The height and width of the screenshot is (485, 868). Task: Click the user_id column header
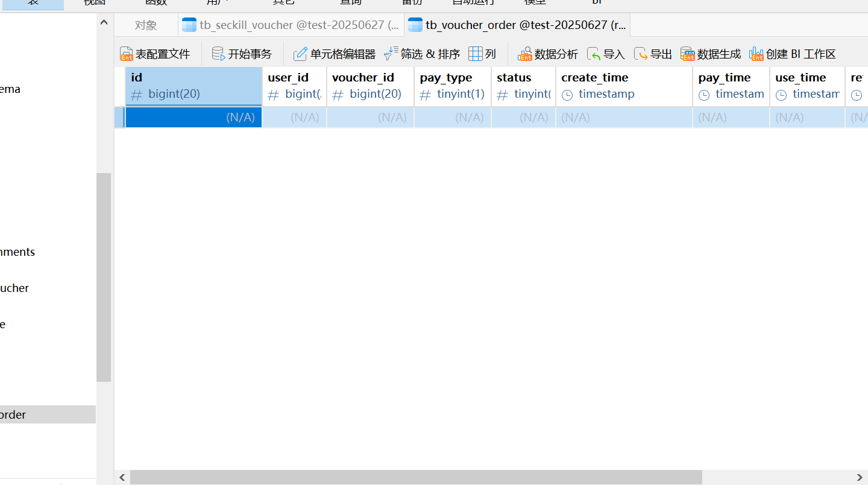click(295, 86)
